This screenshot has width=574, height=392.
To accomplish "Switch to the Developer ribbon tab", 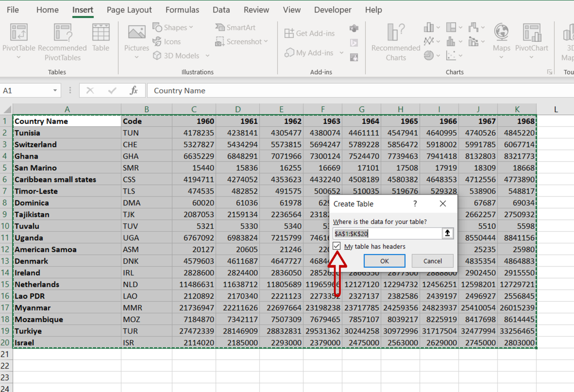I will click(332, 10).
